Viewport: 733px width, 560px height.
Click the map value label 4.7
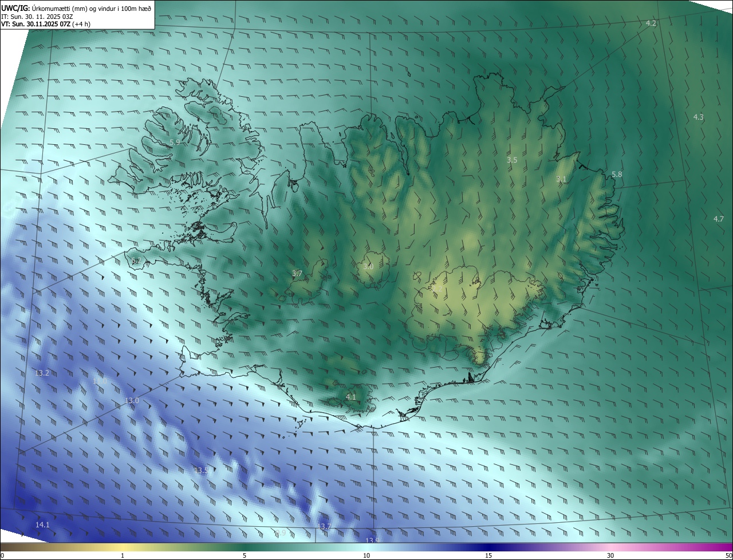[719, 219]
